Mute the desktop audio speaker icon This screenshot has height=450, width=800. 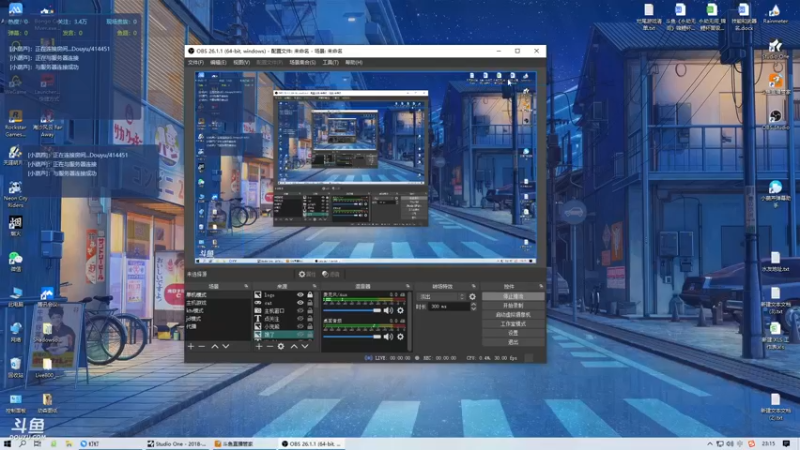[388, 337]
